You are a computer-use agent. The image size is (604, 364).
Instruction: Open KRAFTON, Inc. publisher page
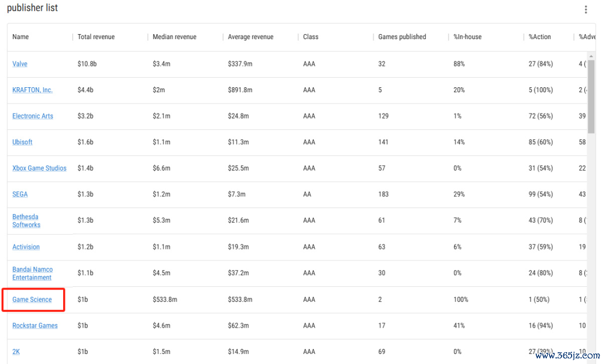(x=32, y=90)
